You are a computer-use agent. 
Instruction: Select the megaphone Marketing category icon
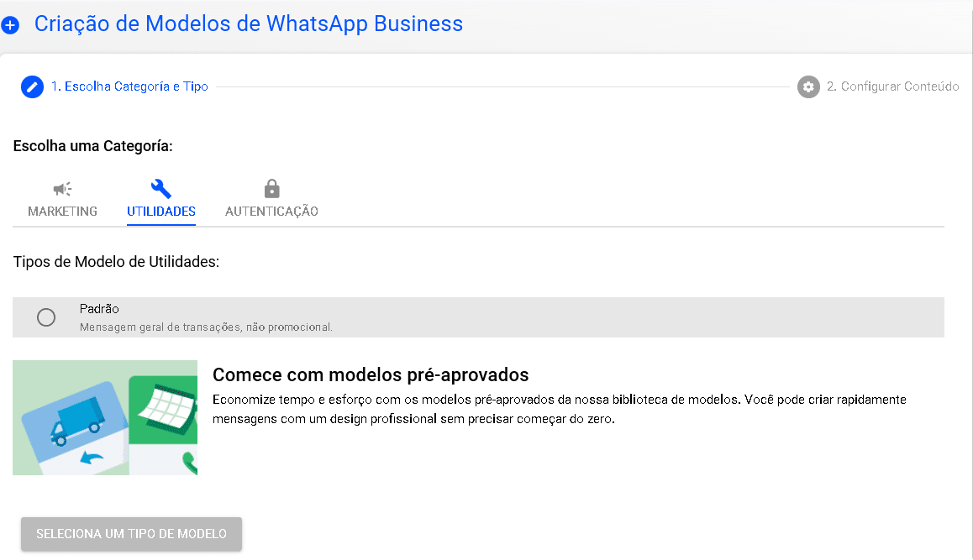[x=62, y=187]
